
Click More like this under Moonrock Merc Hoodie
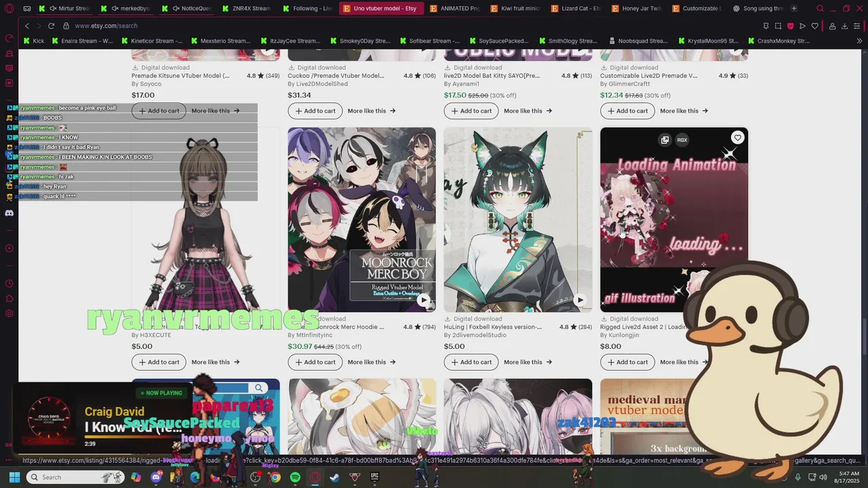pyautogui.click(x=372, y=362)
